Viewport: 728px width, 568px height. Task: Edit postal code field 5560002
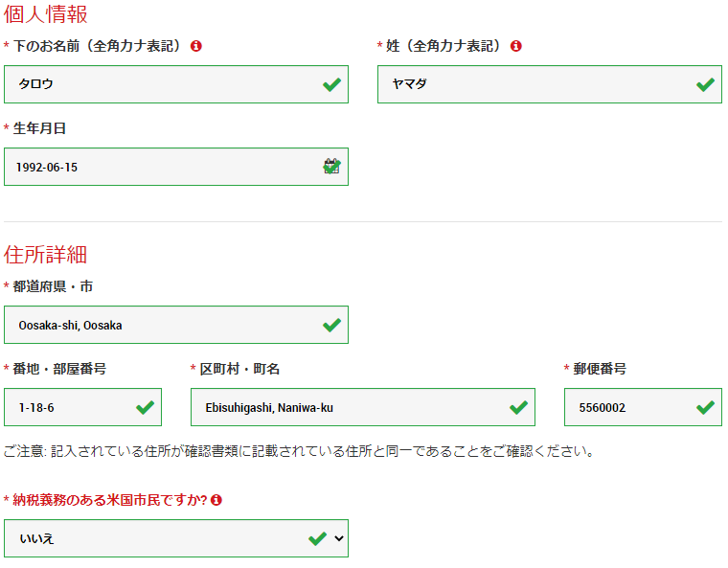(643, 407)
